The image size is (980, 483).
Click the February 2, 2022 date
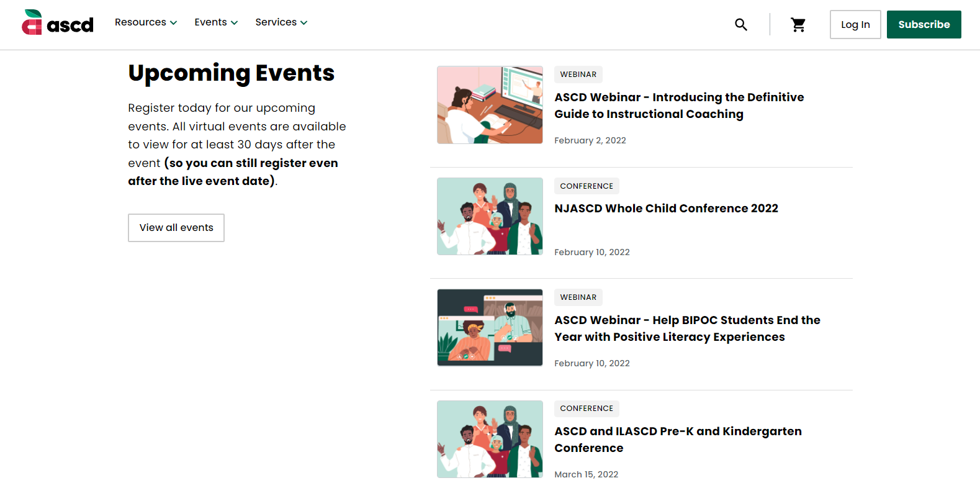590,140
